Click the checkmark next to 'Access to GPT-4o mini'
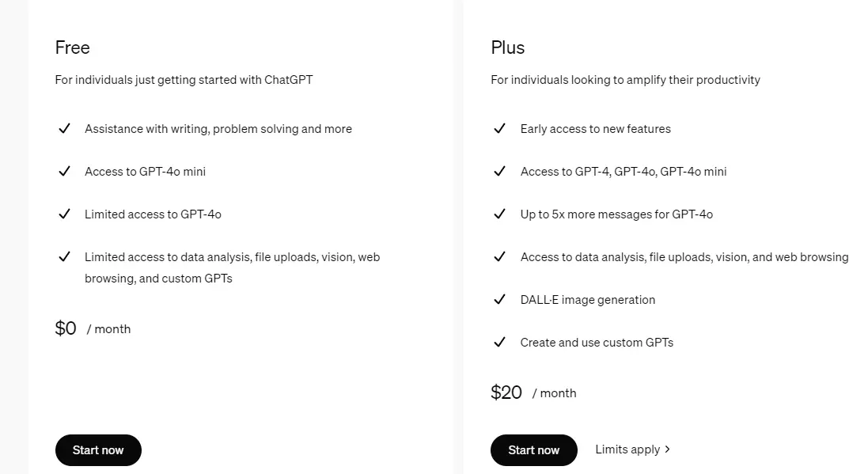 click(65, 171)
